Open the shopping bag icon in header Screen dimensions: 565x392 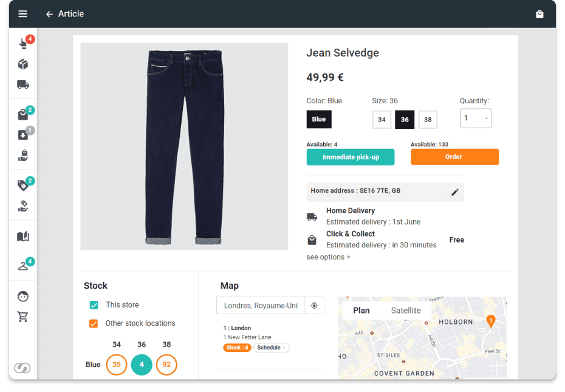click(539, 14)
